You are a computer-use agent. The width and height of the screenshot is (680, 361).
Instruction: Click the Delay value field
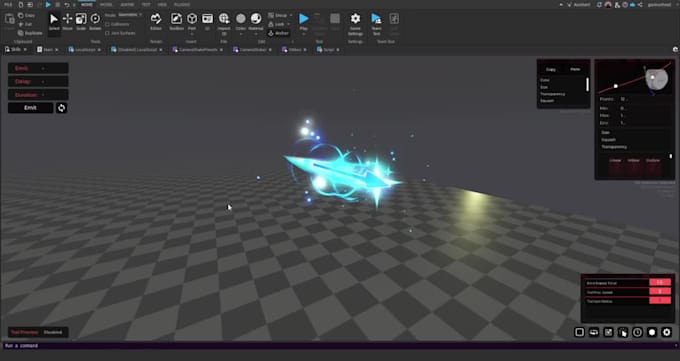point(38,82)
